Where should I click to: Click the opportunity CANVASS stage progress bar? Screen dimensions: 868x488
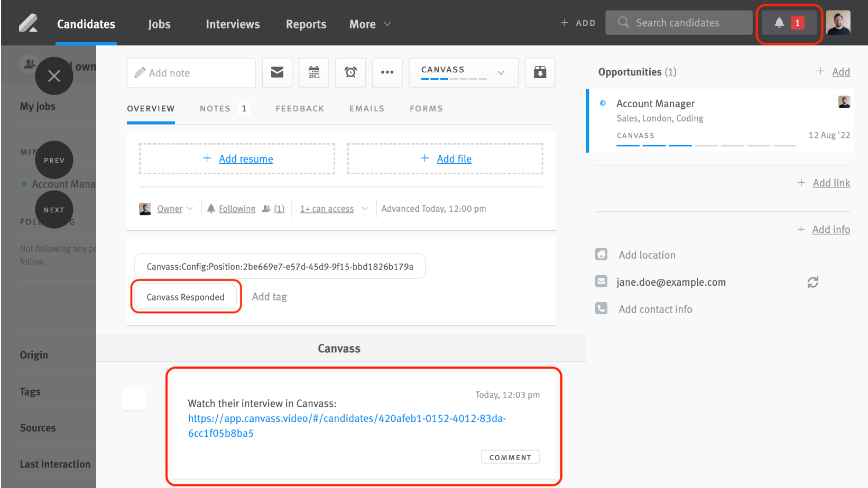coord(706,145)
